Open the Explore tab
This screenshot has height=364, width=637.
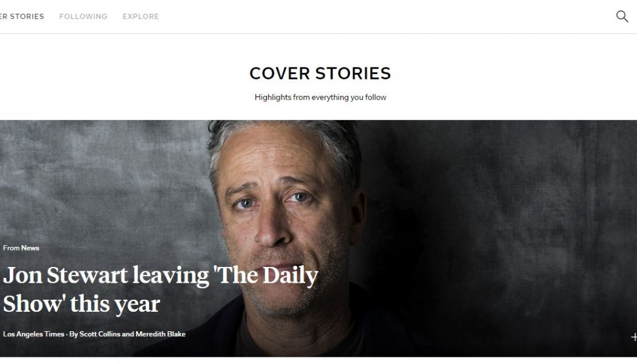click(141, 16)
